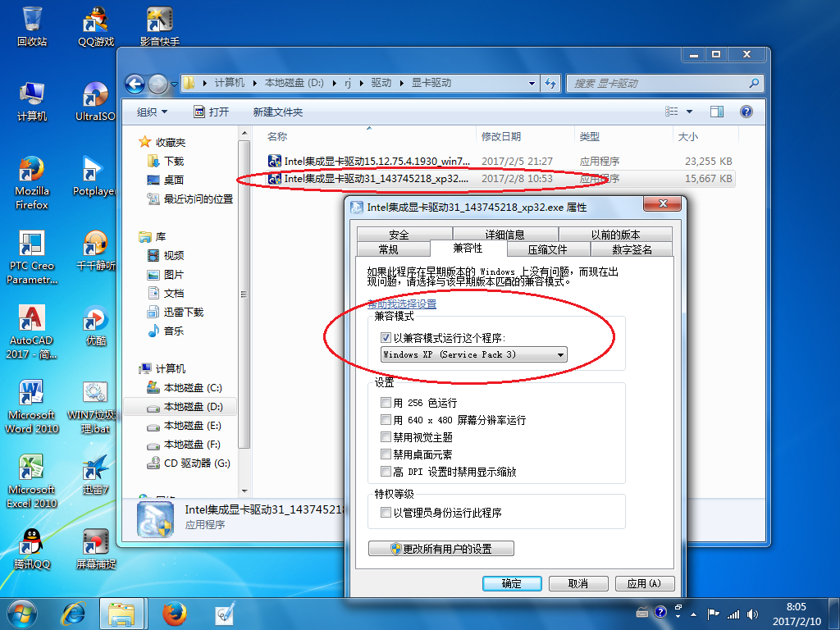Check 禁用视觉主题 option

click(x=386, y=436)
